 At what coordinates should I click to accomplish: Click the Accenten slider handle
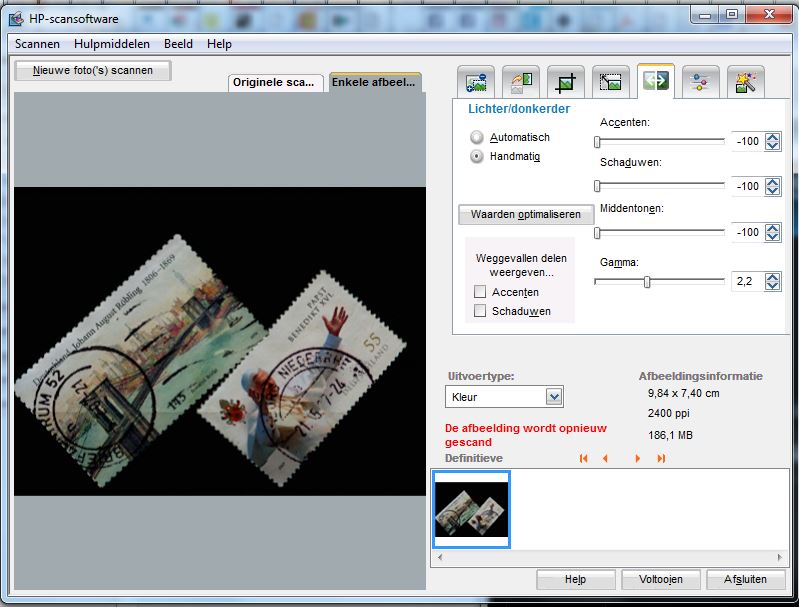(597, 142)
